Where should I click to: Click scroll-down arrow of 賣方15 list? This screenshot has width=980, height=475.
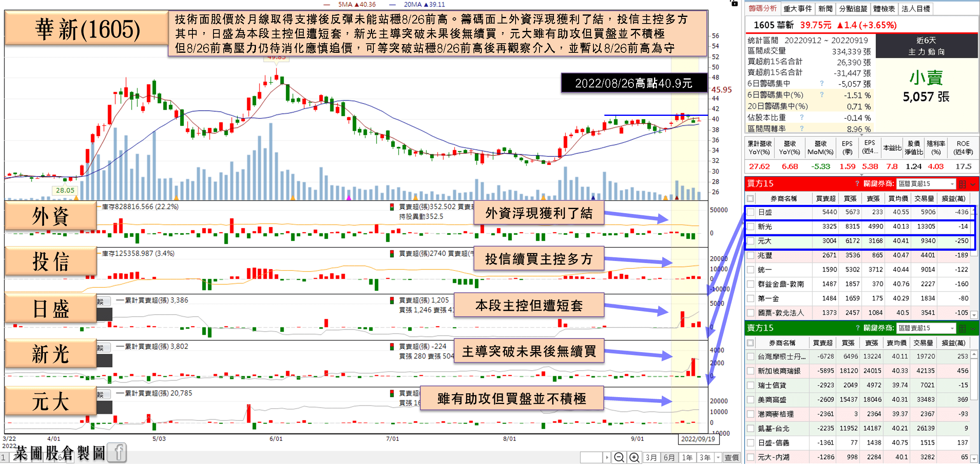click(x=974, y=459)
